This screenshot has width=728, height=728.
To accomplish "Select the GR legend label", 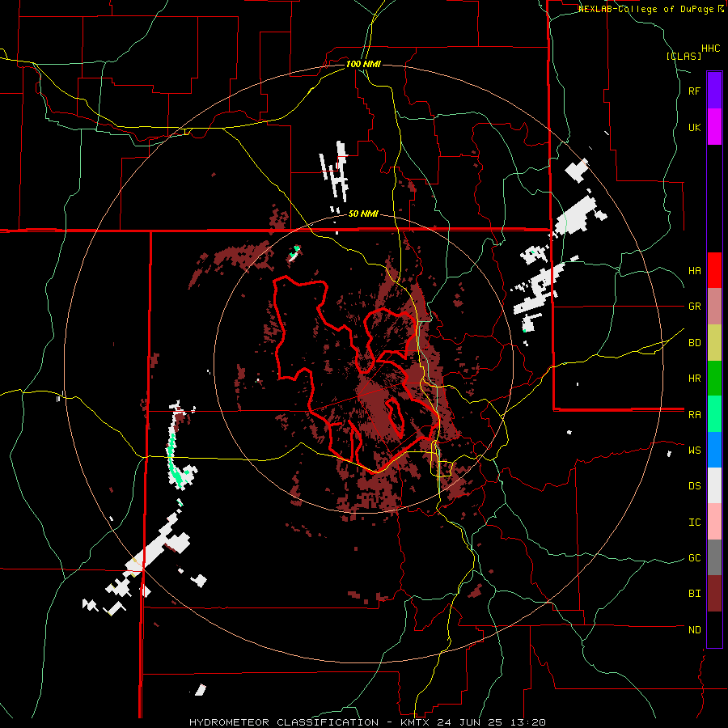I will [x=695, y=307].
